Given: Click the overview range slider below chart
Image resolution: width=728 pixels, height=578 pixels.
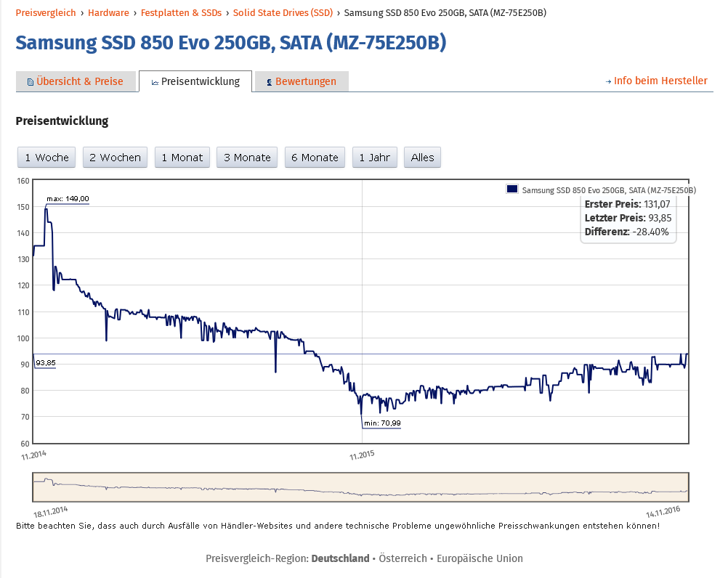Looking at the screenshot, I should click(361, 487).
